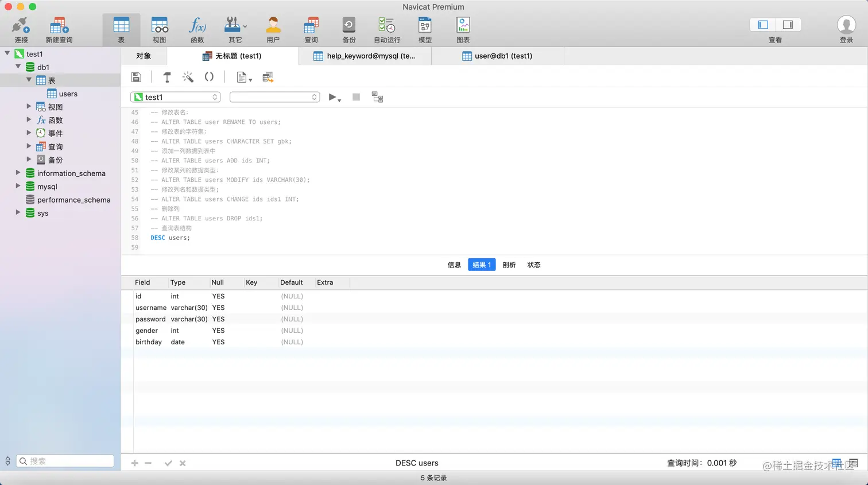The height and width of the screenshot is (485, 868).
Task: Toggle the right info pane view
Action: tap(788, 25)
